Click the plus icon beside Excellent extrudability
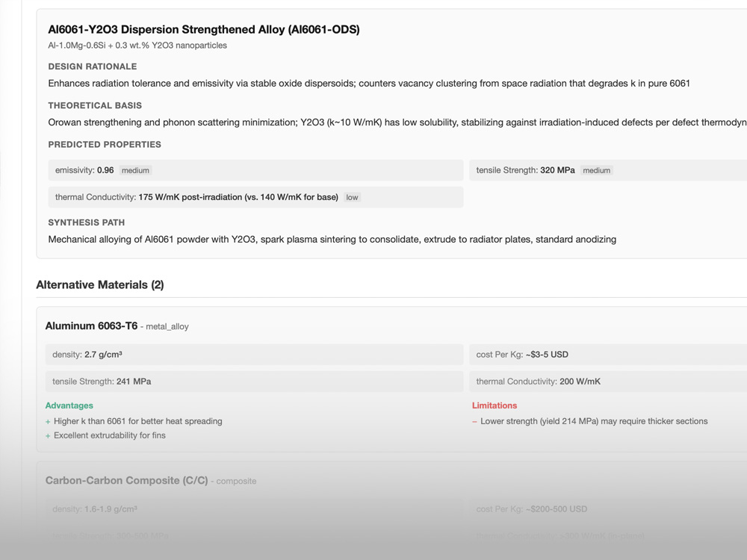Screen dimensions: 747x560 tap(48, 436)
